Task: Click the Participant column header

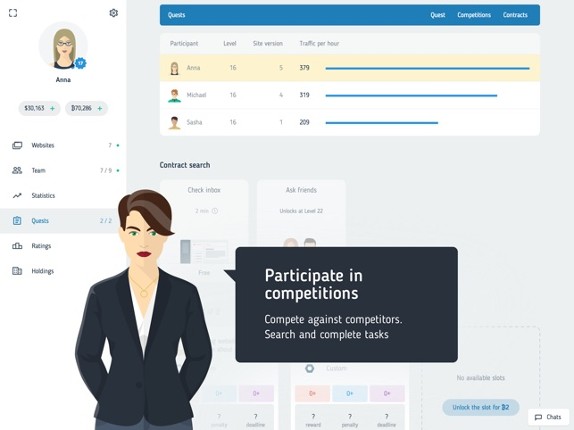Action: click(184, 44)
